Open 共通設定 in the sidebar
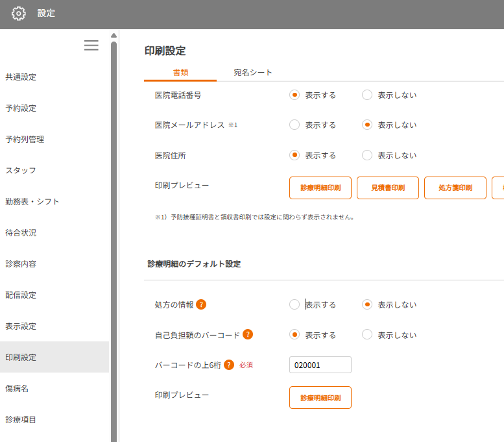504x442 pixels. [21, 77]
